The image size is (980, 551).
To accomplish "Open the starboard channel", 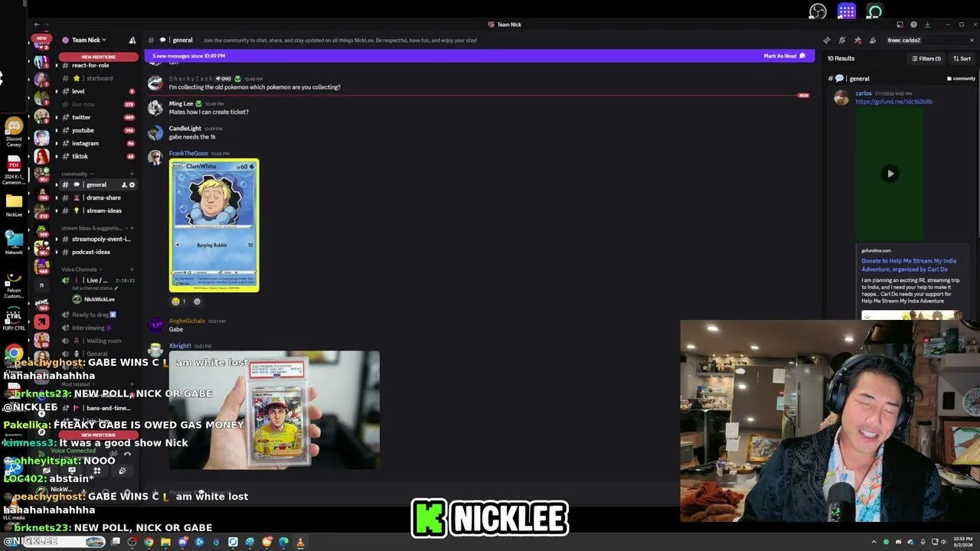I will pos(97,78).
